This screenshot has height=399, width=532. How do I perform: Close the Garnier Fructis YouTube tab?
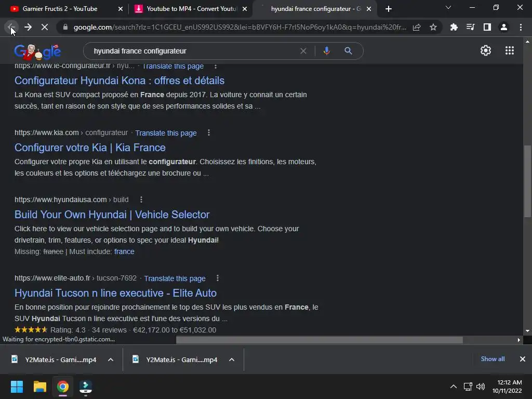point(121,9)
